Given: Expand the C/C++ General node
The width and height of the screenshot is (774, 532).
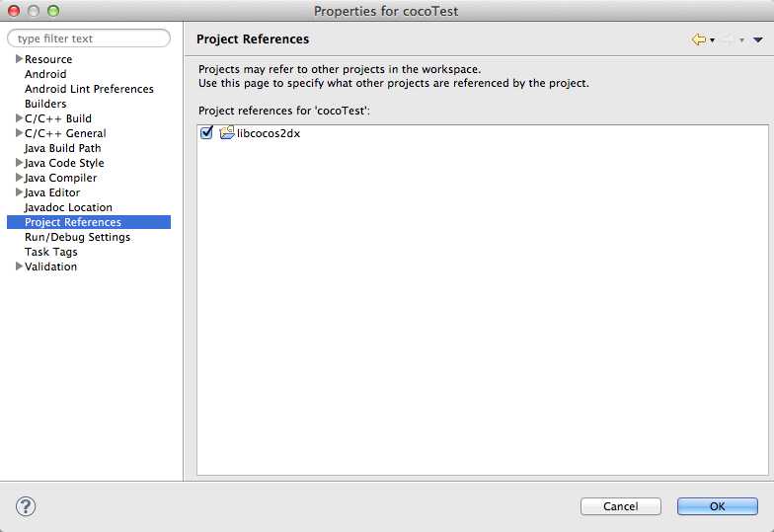Looking at the screenshot, I should click(19, 132).
